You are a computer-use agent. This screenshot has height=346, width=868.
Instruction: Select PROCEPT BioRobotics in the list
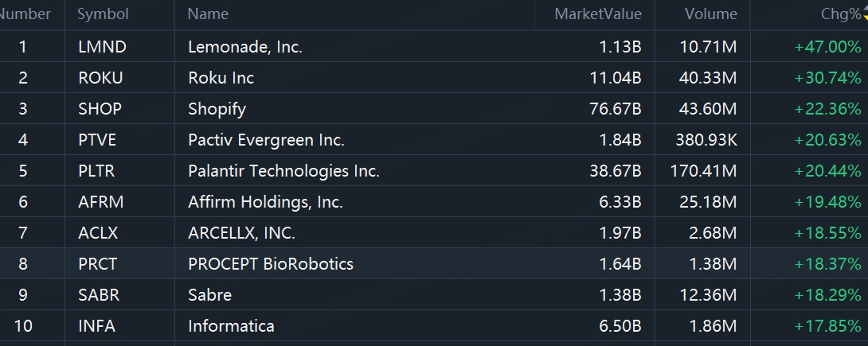(x=270, y=264)
